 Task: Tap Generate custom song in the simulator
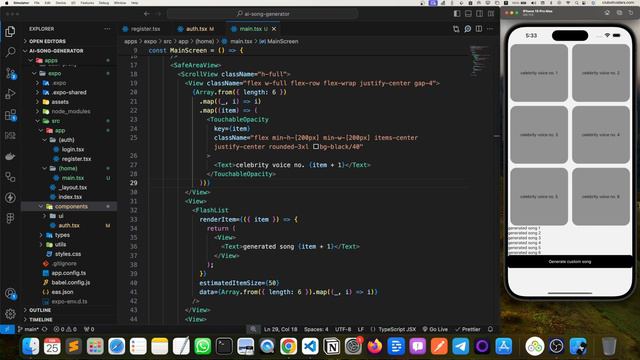pos(569,262)
